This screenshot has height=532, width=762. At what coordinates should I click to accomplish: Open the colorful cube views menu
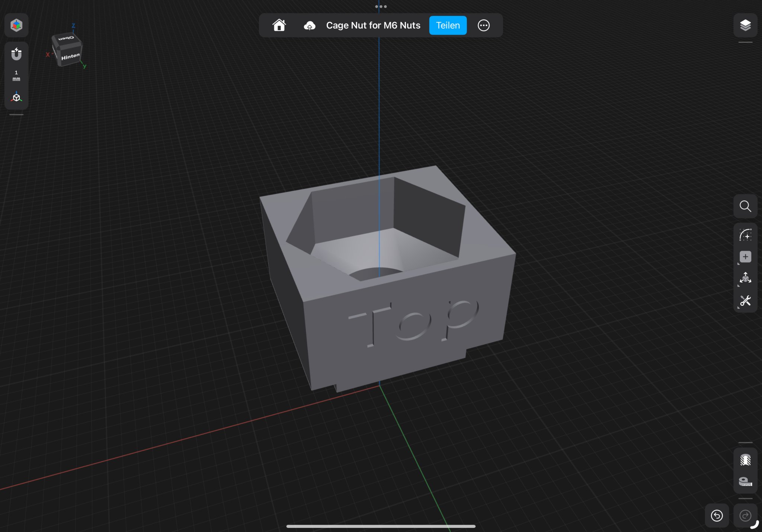tap(16, 25)
